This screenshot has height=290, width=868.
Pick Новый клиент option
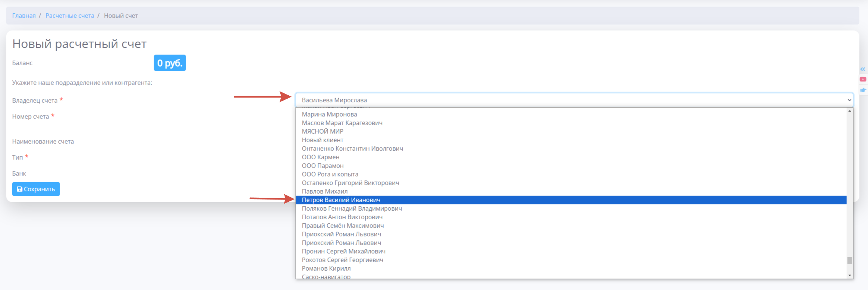click(x=322, y=140)
